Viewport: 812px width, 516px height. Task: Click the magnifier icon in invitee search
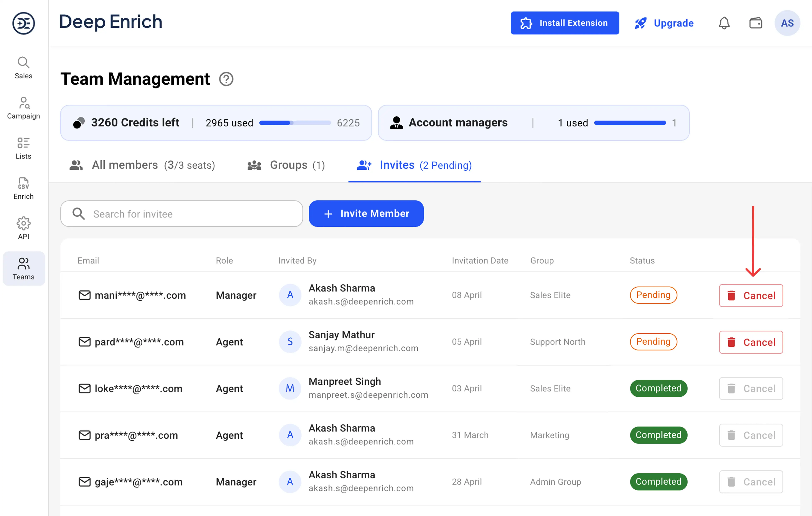78,214
